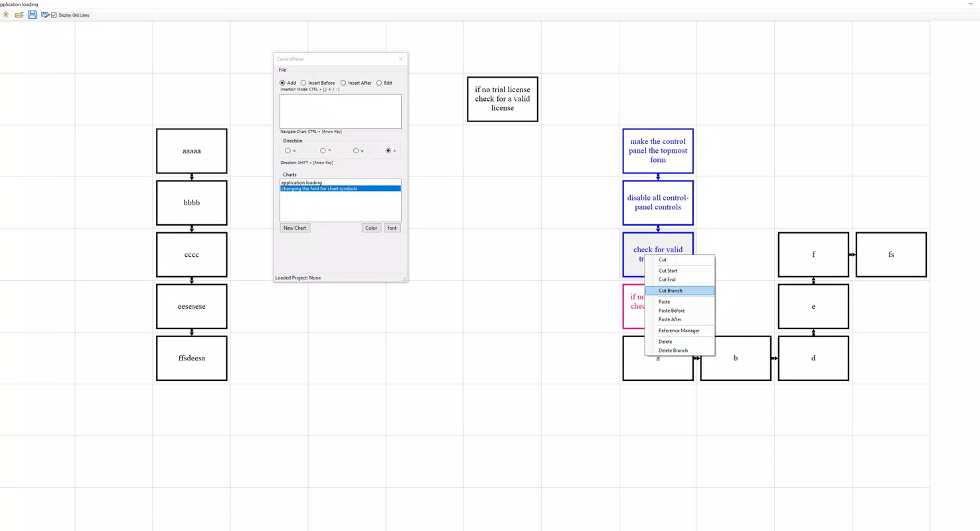Select 'changing the font for chart symbols' chart
This screenshot has width=980, height=531.
(341, 189)
